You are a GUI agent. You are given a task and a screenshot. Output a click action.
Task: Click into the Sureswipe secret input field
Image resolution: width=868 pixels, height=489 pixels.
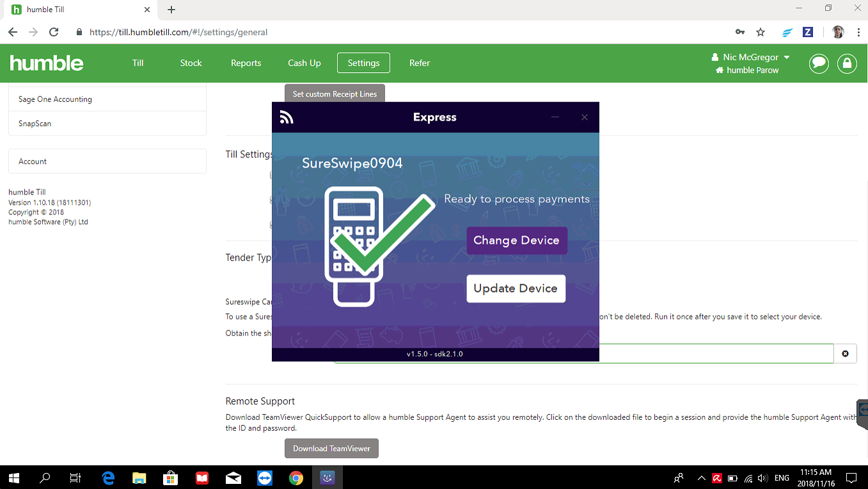click(716, 353)
